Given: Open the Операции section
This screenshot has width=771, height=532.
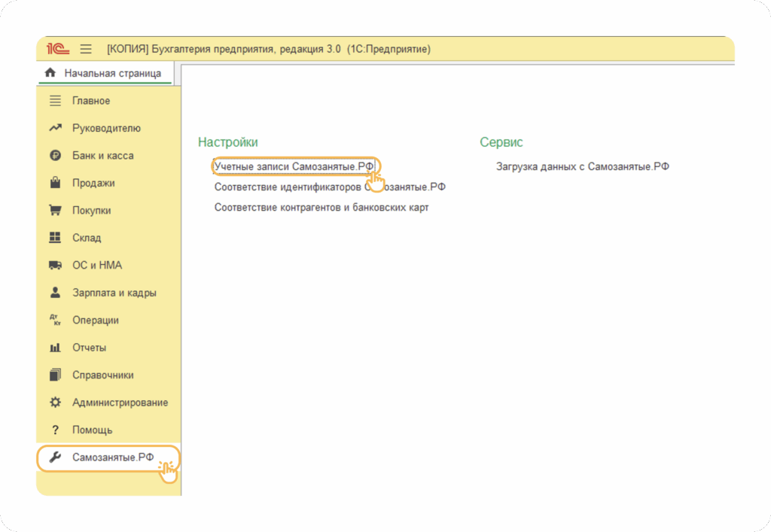Looking at the screenshot, I should [x=96, y=321].
